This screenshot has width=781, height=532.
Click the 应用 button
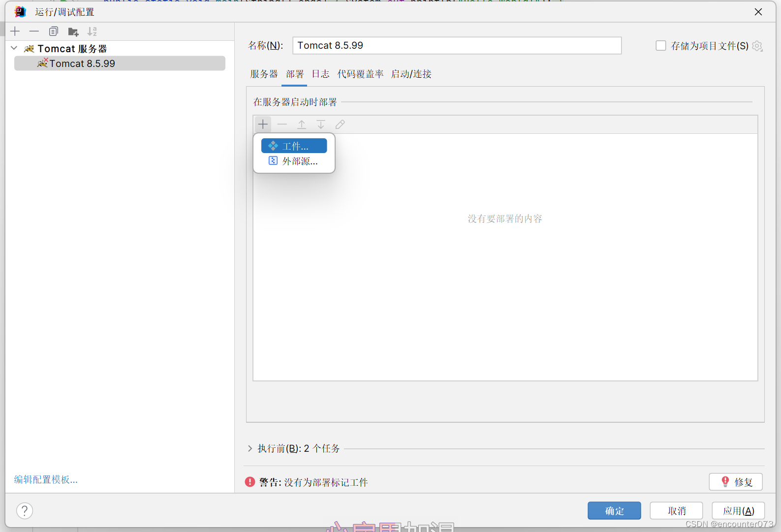[x=738, y=511]
